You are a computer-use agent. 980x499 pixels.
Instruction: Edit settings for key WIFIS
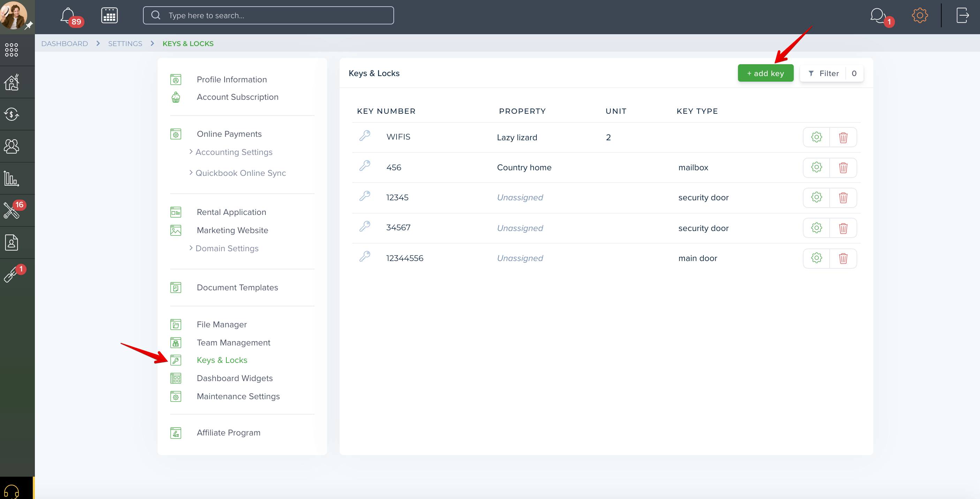(816, 137)
